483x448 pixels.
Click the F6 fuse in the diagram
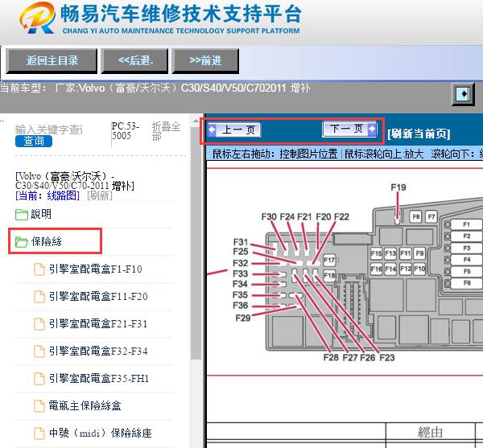pyautogui.click(x=466, y=283)
